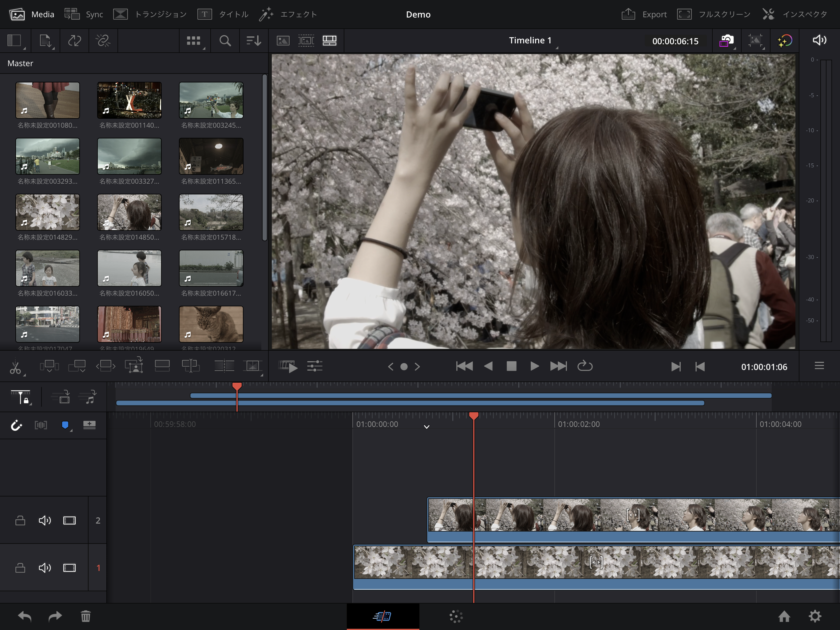Image resolution: width=840 pixels, height=630 pixels.
Task: Open the media pool search
Action: [x=225, y=41]
